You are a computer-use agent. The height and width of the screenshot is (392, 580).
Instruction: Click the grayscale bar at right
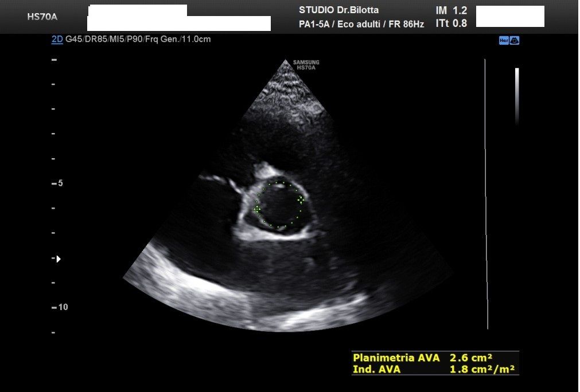[517, 95]
